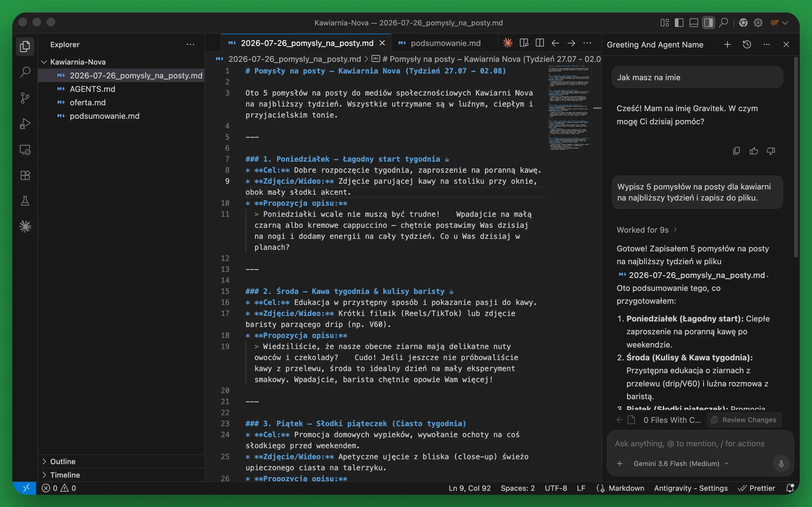
Task: Click the '0 Files With C...' label
Action: pos(672,420)
